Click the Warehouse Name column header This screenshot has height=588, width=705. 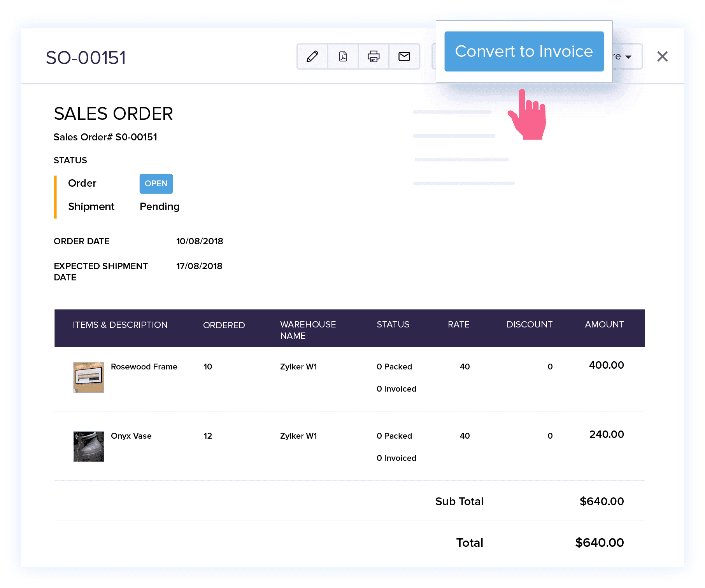(x=308, y=330)
